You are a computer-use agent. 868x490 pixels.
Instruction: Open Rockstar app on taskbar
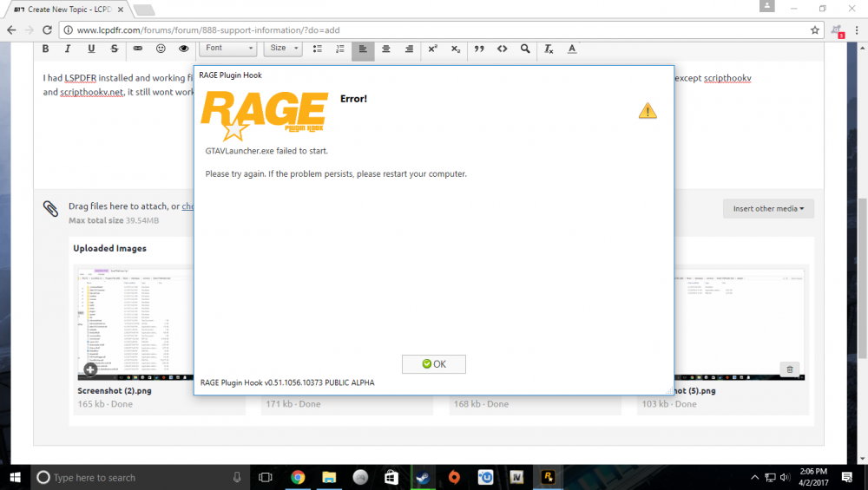548,477
